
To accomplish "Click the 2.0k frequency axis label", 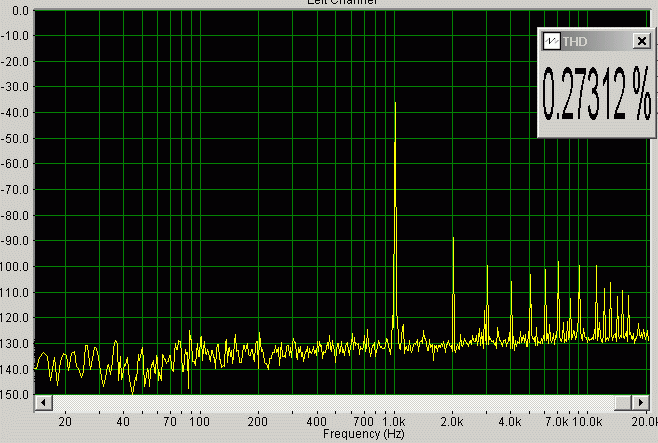I will (x=452, y=422).
